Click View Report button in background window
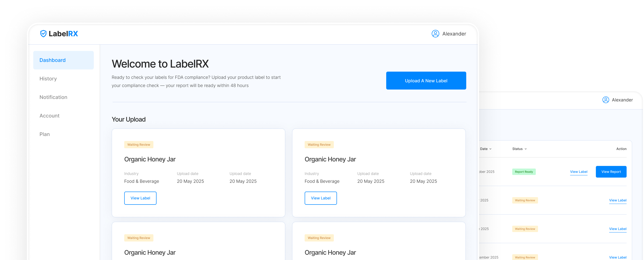Image resolution: width=644 pixels, height=260 pixels. 611,172
